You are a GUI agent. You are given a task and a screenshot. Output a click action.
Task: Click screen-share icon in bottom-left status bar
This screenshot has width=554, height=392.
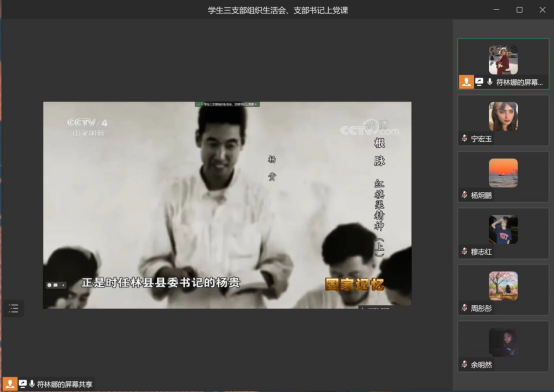click(x=23, y=384)
